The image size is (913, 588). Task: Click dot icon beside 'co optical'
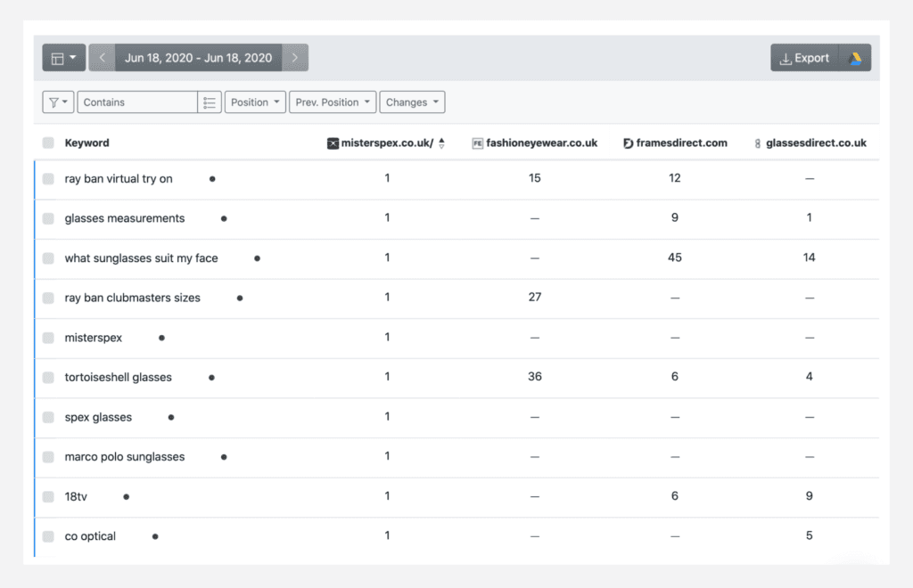pyautogui.click(x=155, y=537)
